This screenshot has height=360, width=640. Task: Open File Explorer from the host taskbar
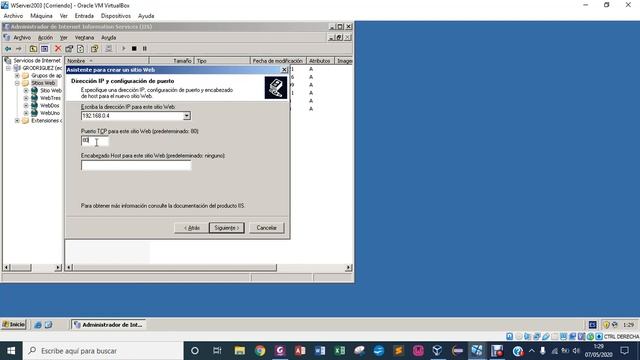[x=240, y=351]
